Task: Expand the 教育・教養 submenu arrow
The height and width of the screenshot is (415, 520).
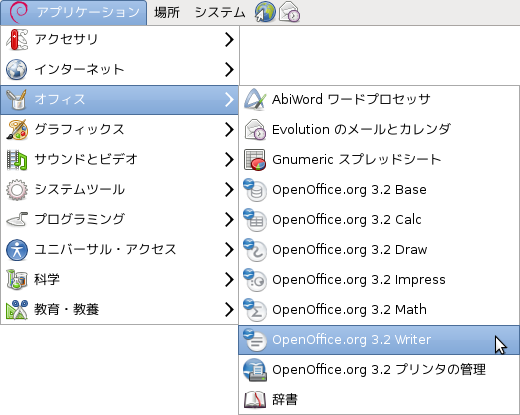Action: (229, 309)
